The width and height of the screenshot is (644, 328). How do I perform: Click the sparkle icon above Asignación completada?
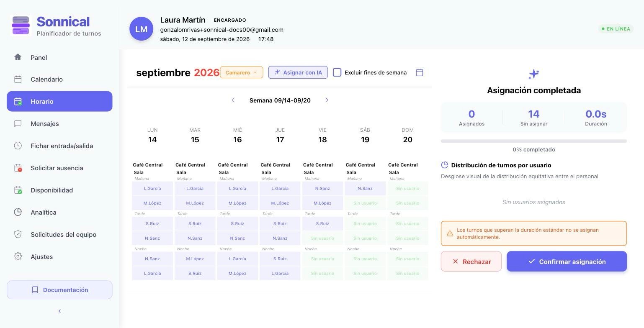[534, 74]
